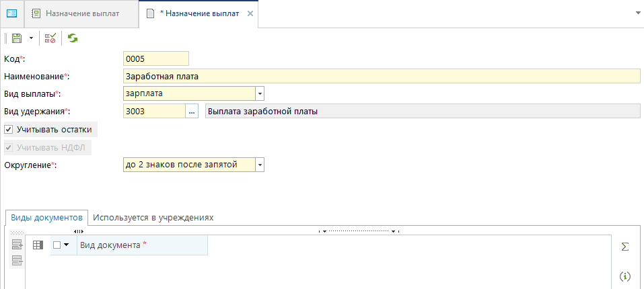Screen dimensions: 644x289
Task: Toggle the 'Учитывать НДФЛ' checkbox
Action: (8, 147)
